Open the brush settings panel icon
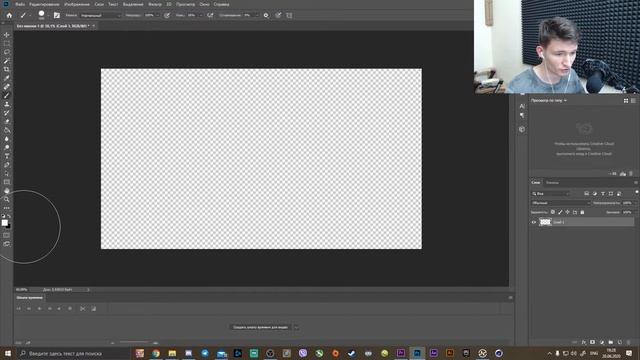 (57, 15)
